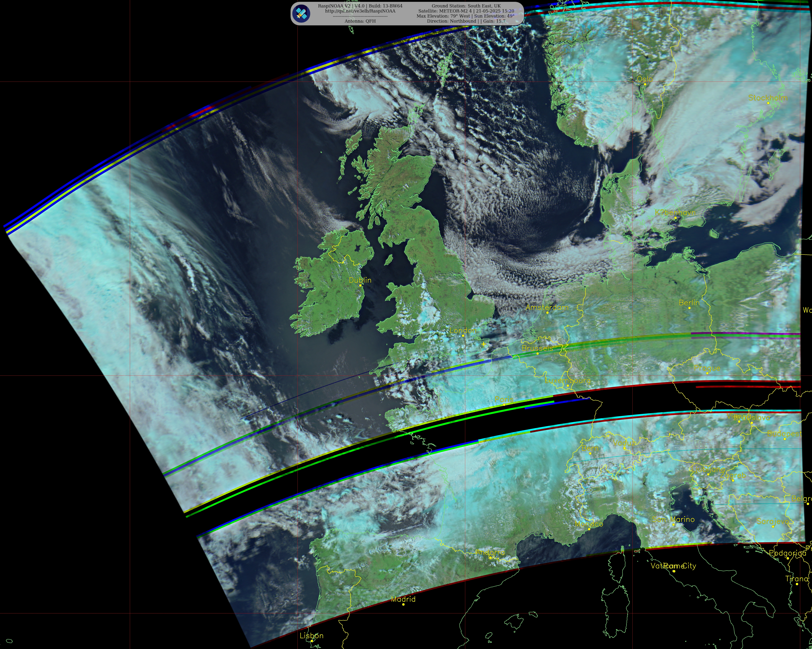Click the yellow dot marking Paris
Viewport: 812px width, 649px height.
(x=504, y=405)
